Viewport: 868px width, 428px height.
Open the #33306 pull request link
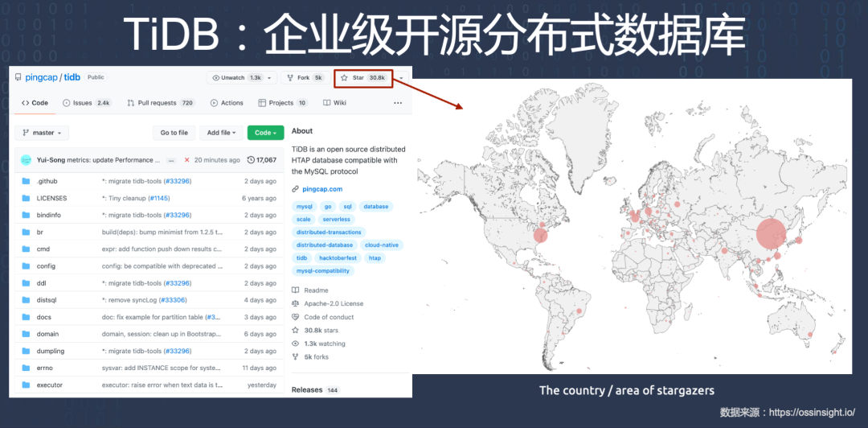172,301
